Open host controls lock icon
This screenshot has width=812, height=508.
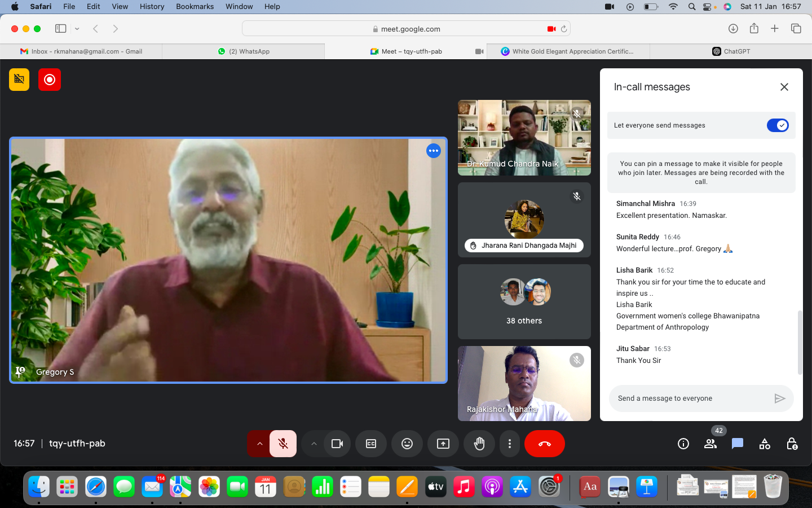click(792, 444)
